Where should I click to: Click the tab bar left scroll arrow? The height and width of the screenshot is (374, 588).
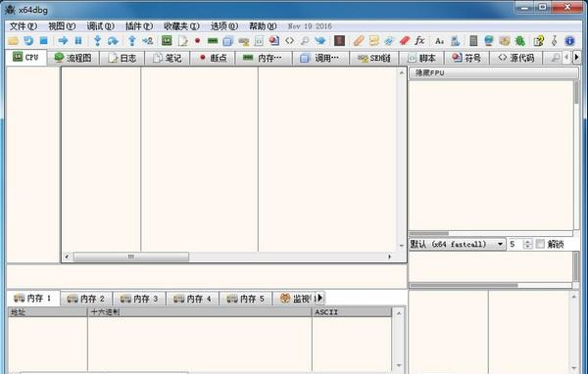point(567,58)
